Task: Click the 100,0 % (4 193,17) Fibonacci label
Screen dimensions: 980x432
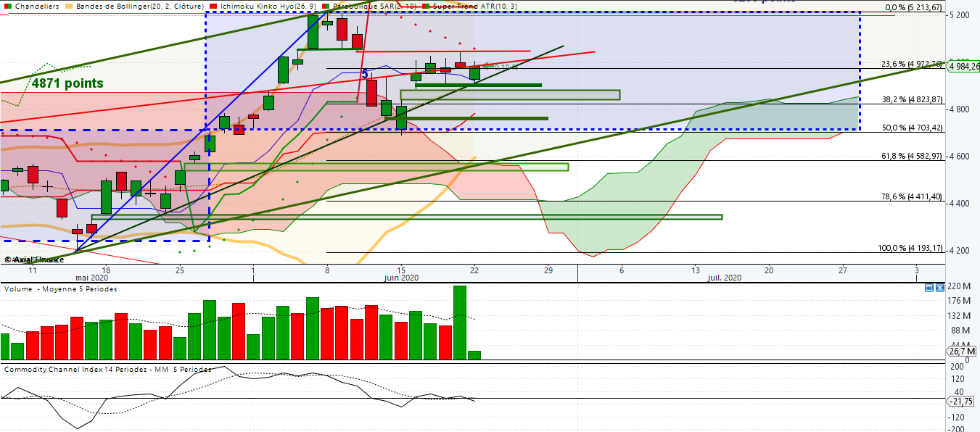Action: 910,248
